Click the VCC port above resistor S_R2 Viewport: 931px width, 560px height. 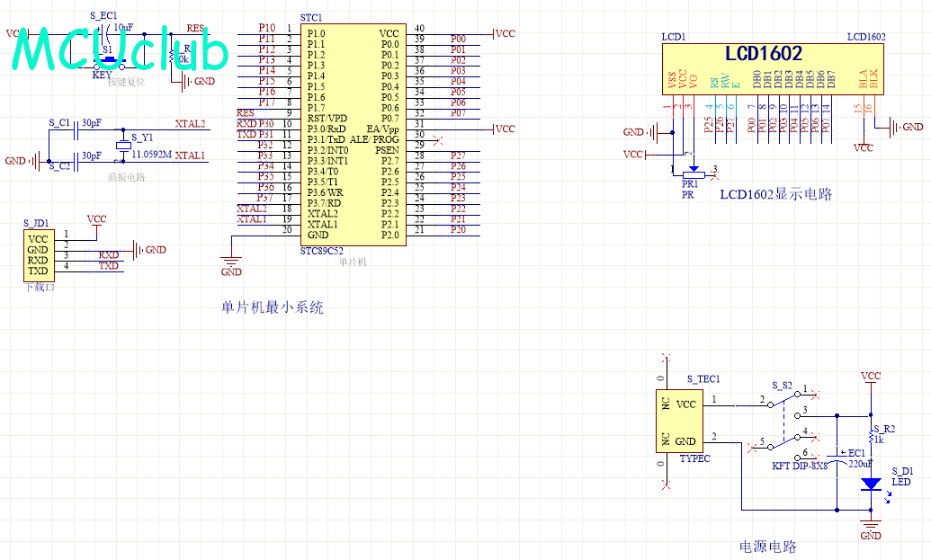(871, 379)
